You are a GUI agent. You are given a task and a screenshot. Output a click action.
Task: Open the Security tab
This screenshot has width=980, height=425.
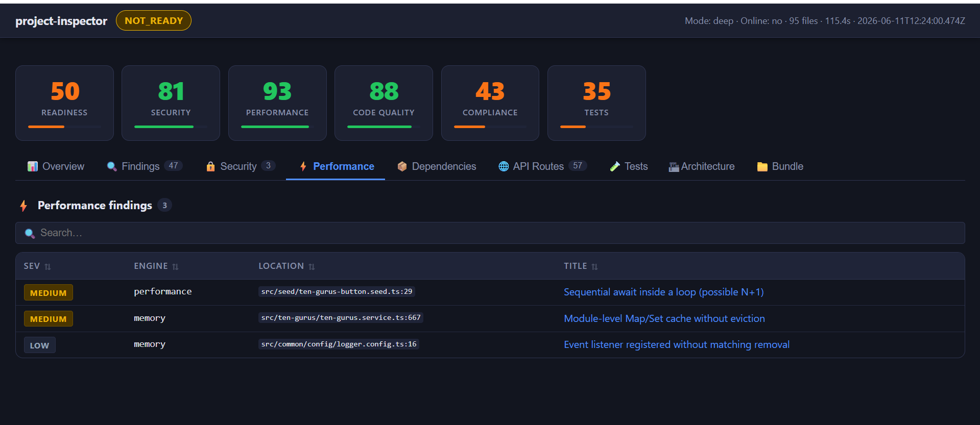point(241,166)
